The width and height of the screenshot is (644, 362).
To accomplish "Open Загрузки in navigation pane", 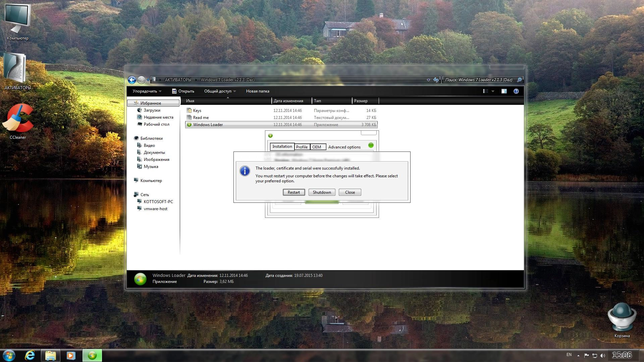I will (x=152, y=110).
